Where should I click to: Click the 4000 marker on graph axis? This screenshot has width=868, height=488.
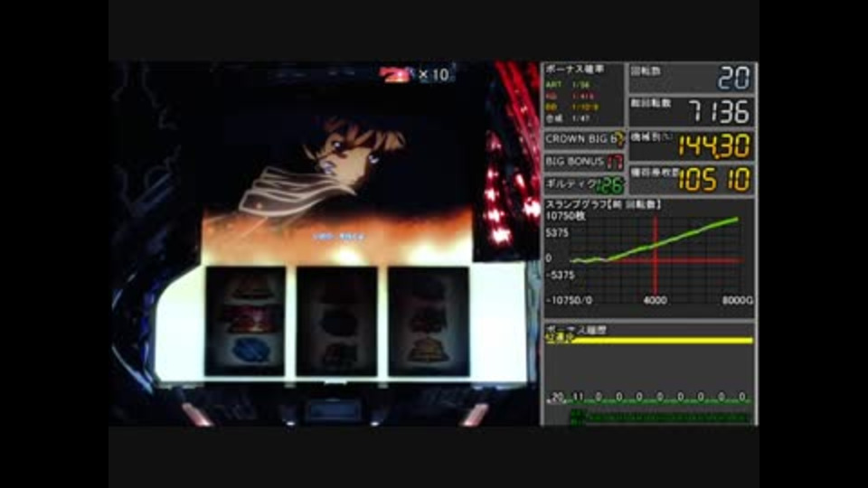coord(655,300)
